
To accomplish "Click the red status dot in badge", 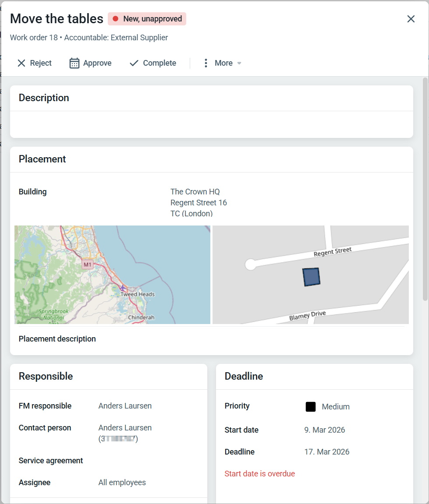I will click(x=116, y=19).
